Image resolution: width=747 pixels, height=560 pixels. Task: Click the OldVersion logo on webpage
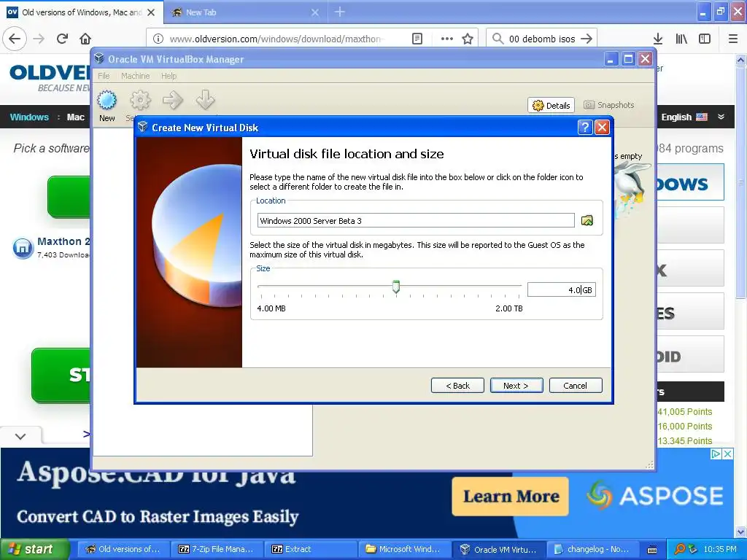click(x=50, y=79)
